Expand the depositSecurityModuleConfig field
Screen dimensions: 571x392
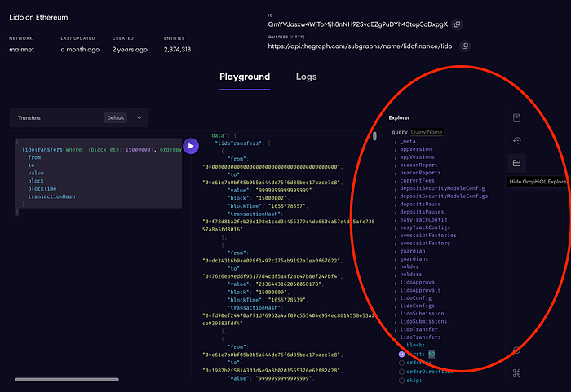click(396, 189)
